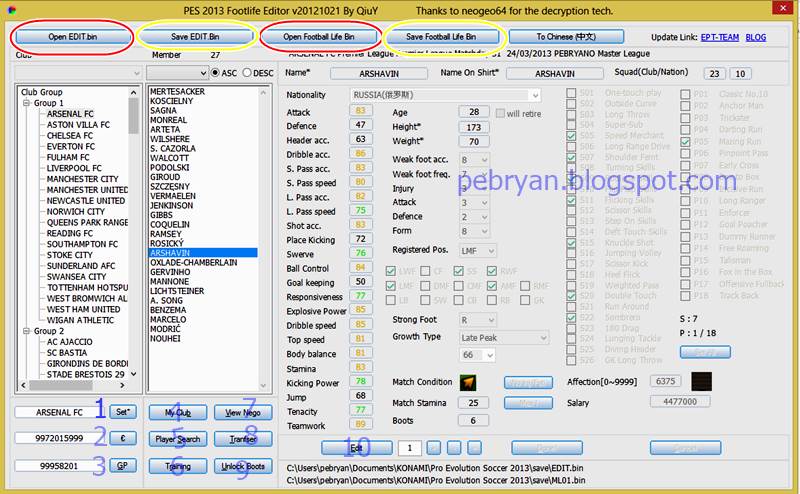
Task: Open the Player Search button
Action: tap(178, 439)
